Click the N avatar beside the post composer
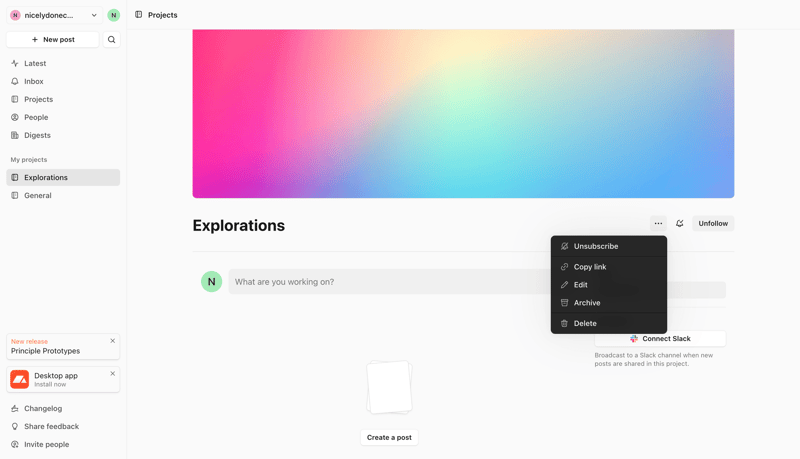Image resolution: width=800 pixels, height=459 pixels. click(211, 282)
